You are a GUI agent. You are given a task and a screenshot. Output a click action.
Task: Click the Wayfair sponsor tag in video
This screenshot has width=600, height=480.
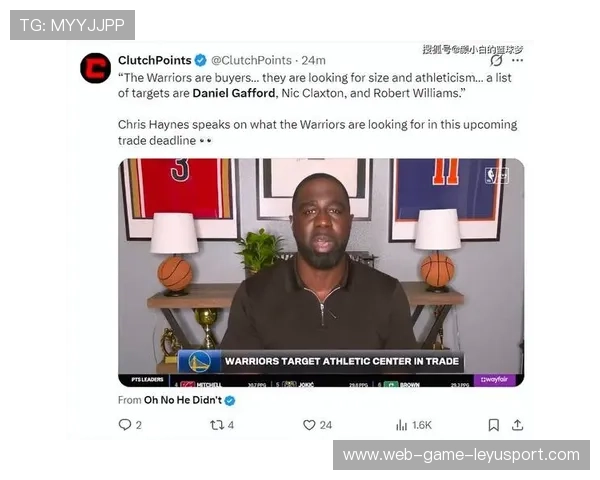[494, 379]
